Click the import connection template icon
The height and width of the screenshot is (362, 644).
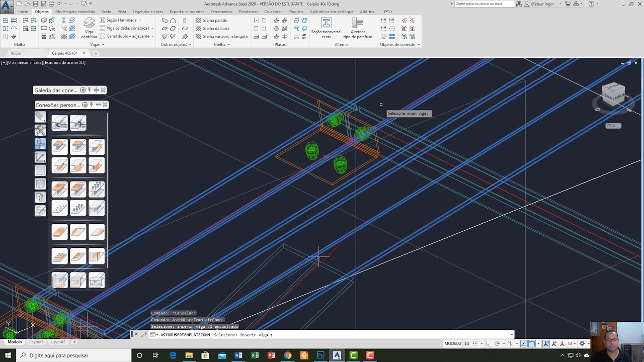(x=78, y=123)
